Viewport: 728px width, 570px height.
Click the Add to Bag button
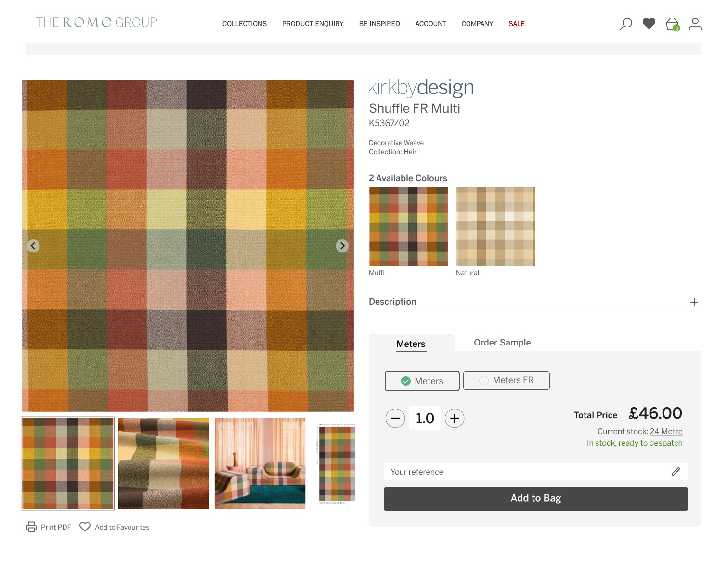click(x=535, y=499)
